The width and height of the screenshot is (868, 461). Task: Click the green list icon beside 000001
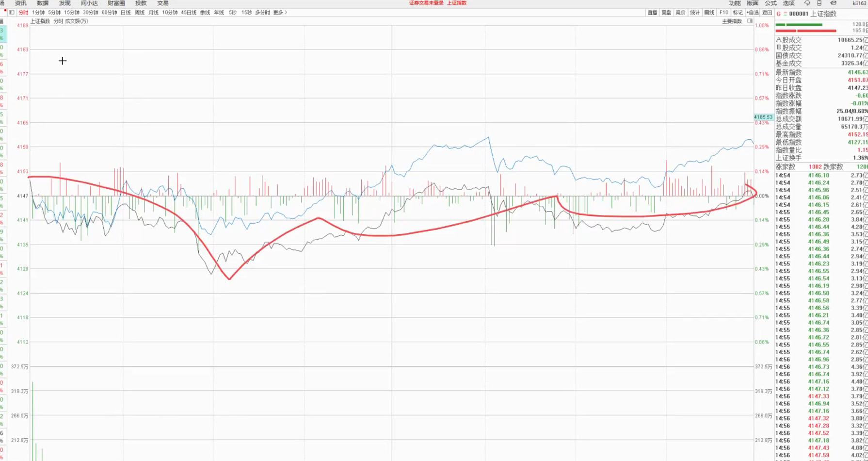click(785, 14)
